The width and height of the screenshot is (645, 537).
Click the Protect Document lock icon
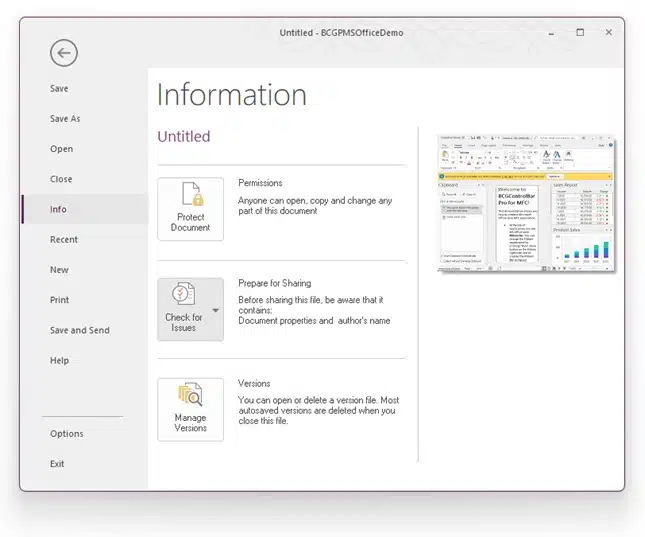(x=193, y=194)
